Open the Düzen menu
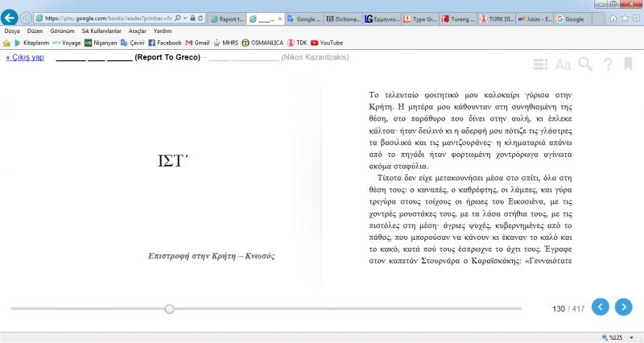The height and width of the screenshot is (343, 644). [35, 31]
